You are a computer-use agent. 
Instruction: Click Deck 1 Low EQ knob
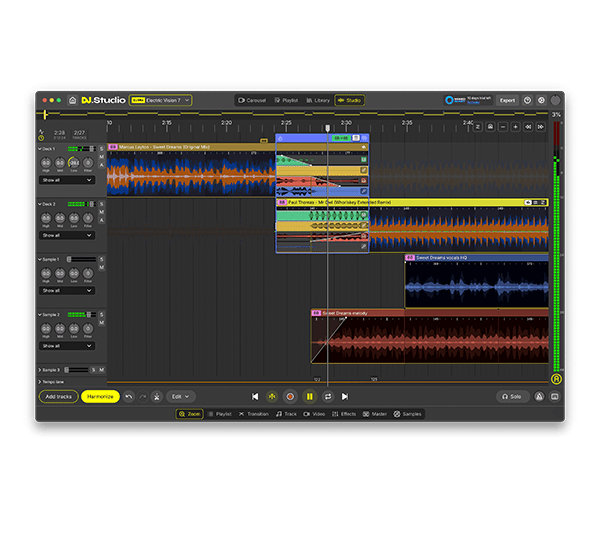(x=74, y=163)
